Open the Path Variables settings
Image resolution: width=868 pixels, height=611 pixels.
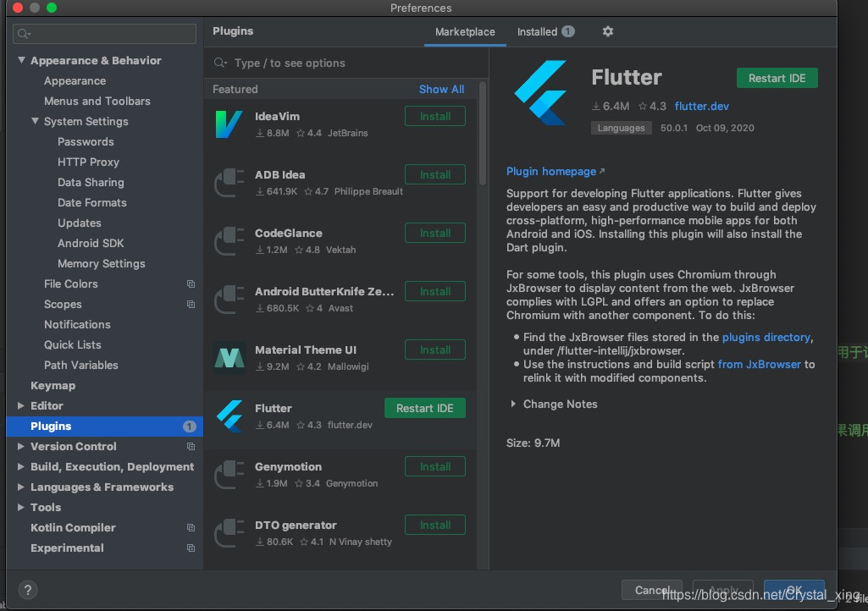point(81,366)
